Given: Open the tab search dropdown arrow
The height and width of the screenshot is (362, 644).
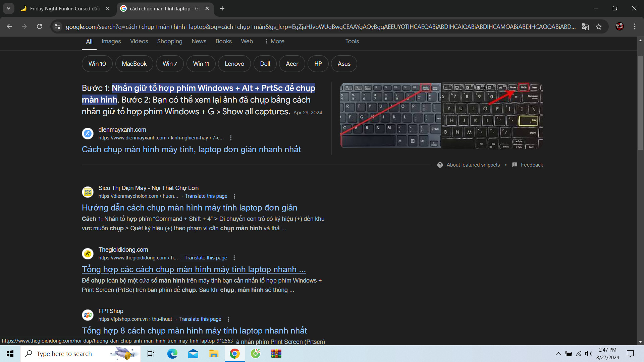Looking at the screenshot, I should click(x=8, y=8).
